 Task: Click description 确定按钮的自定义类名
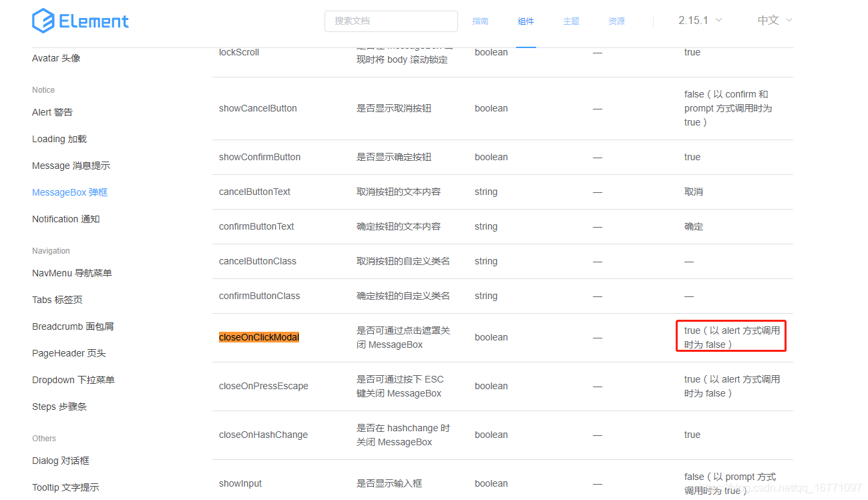(403, 296)
